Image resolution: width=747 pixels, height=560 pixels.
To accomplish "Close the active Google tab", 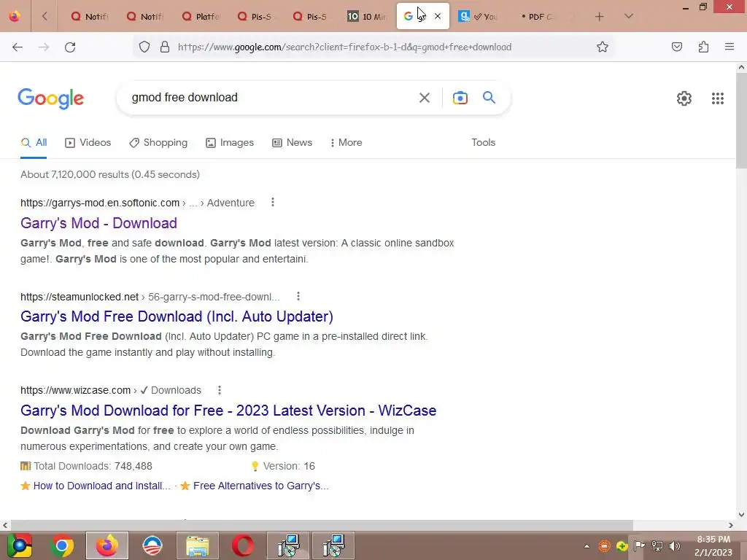I will coord(438,16).
